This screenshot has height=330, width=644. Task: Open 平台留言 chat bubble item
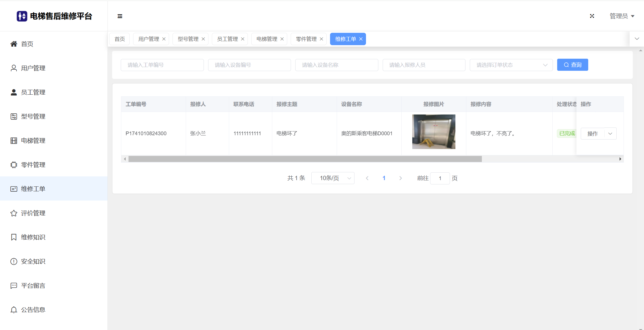click(x=33, y=286)
